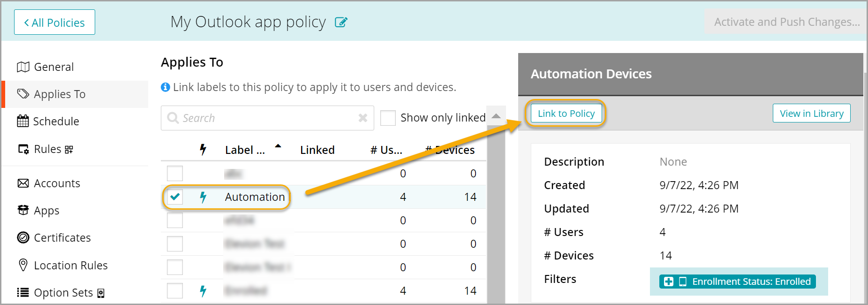The height and width of the screenshot is (305, 868).
Task: Open the General section
Action: coord(53,67)
